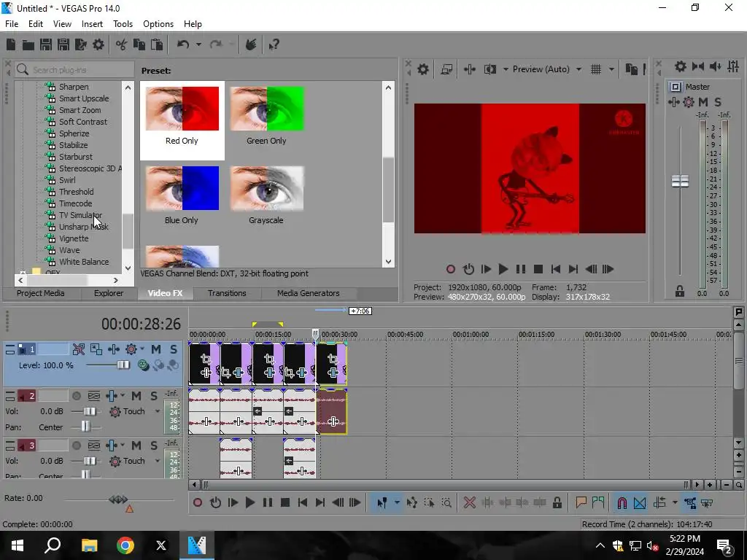
Task: Open the Insert menu
Action: pyautogui.click(x=92, y=24)
